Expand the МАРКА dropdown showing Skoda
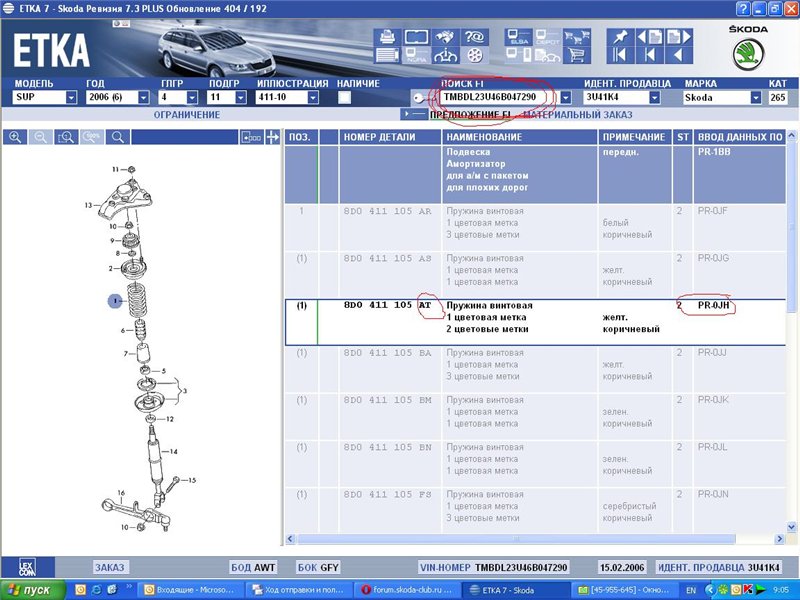The height and width of the screenshot is (600, 800). click(x=756, y=97)
